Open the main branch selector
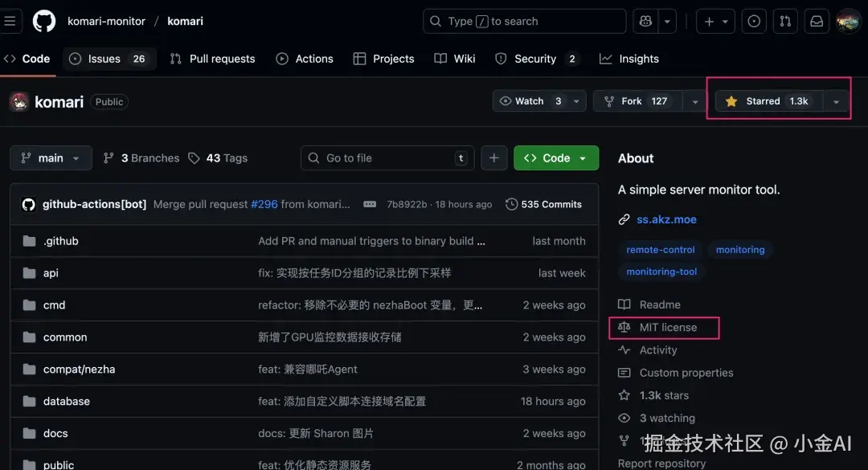Image resolution: width=868 pixels, height=470 pixels. [51, 158]
